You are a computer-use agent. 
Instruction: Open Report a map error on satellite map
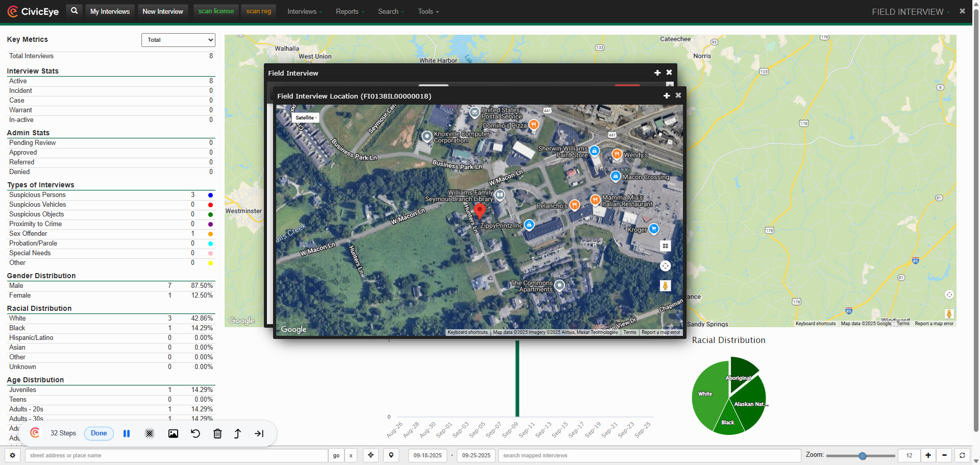click(661, 332)
